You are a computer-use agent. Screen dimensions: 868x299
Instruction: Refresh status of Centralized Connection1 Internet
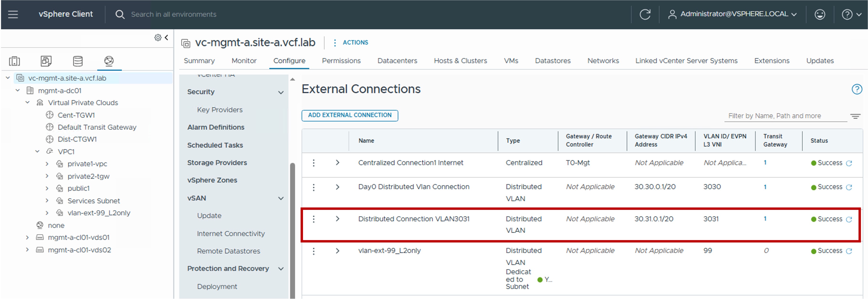849,163
